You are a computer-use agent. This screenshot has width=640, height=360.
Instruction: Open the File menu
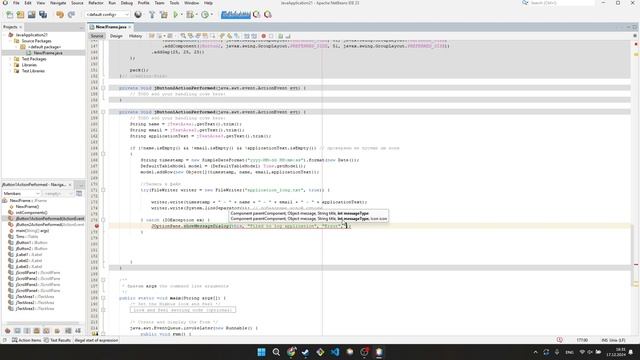pos(16,3)
